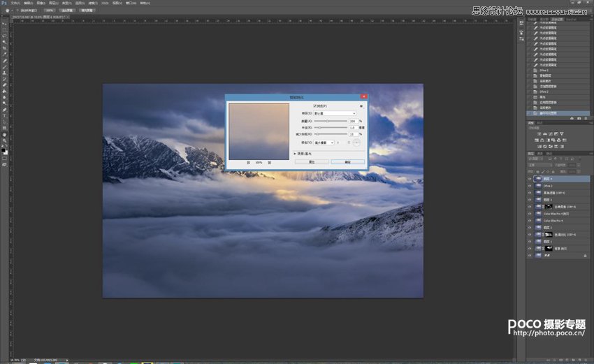Open the layer filter kind dropdown
The image size is (594, 364).
[535, 159]
